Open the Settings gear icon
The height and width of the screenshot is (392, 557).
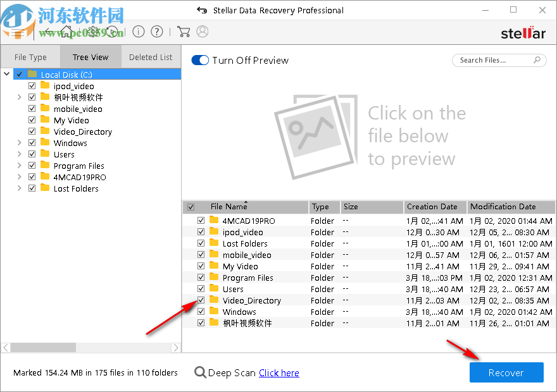[93, 31]
